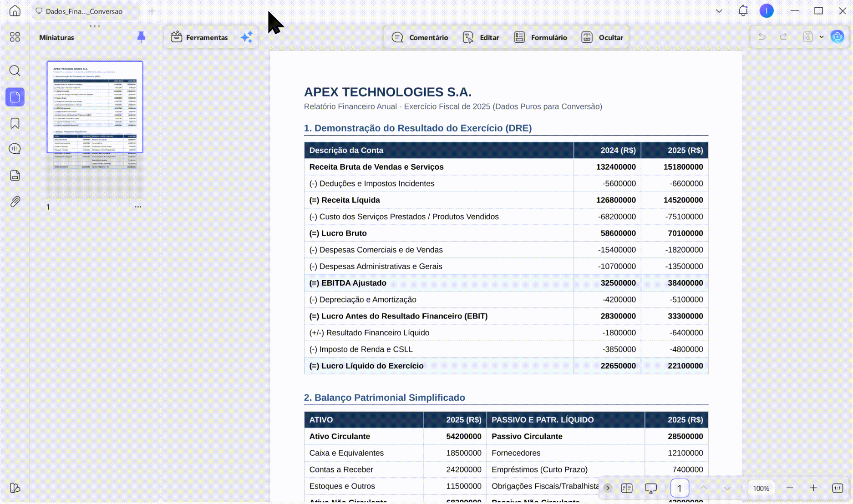This screenshot has width=853, height=504.
Task: Open the attachments paperclip icon
Action: [x=15, y=202]
